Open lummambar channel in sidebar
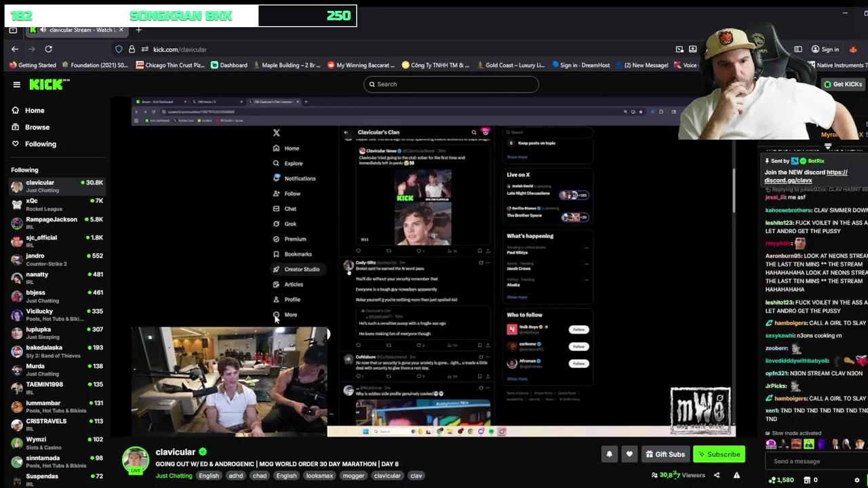The image size is (868, 488). pos(57,406)
